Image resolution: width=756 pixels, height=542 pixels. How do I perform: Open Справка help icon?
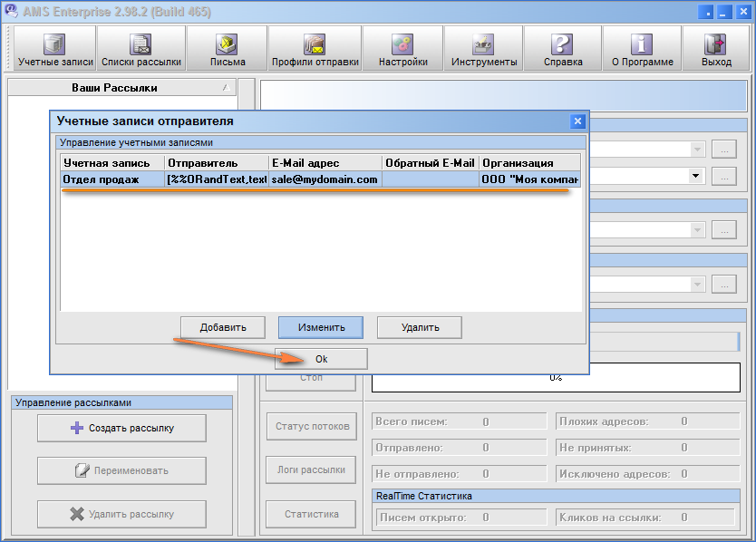562,49
